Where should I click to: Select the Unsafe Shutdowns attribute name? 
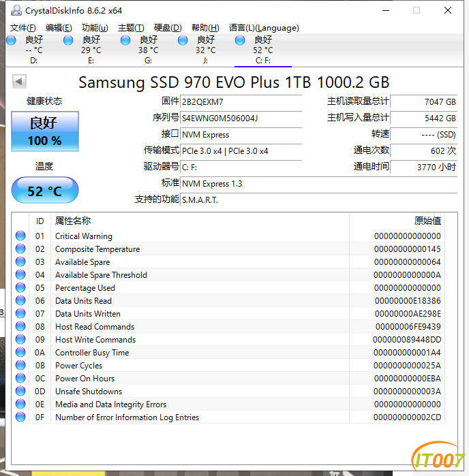click(x=89, y=392)
